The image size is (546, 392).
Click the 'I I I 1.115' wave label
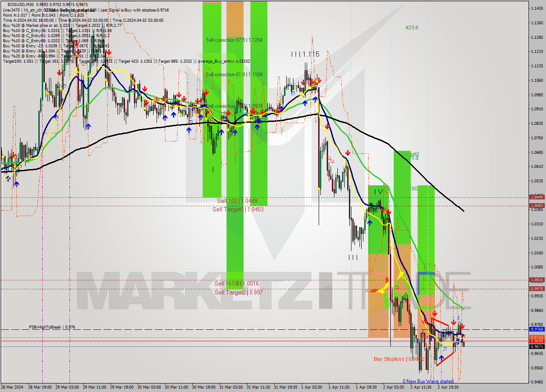tap(305, 54)
